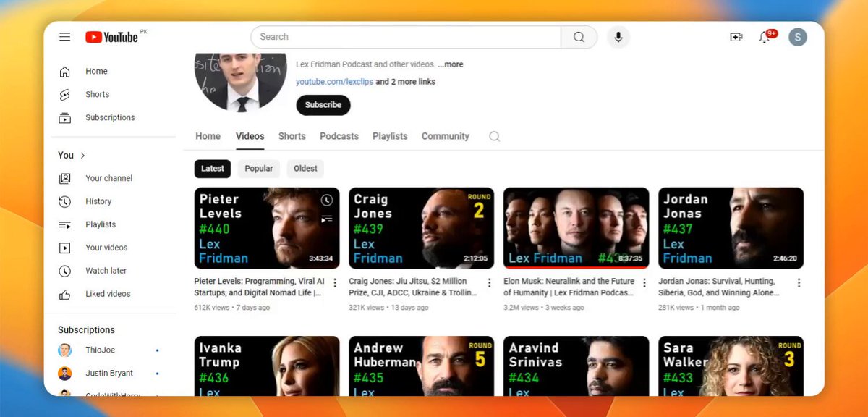Click '281K views • 1 month ago' text
868x417 pixels.
pyautogui.click(x=699, y=308)
